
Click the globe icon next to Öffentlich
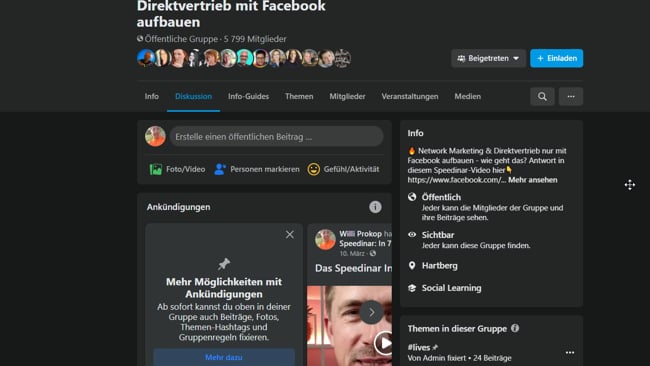412,197
